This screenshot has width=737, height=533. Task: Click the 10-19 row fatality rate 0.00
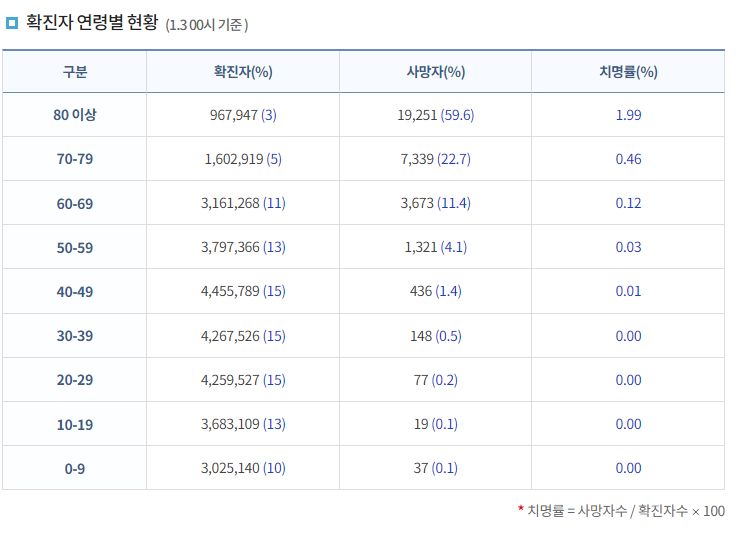628,424
